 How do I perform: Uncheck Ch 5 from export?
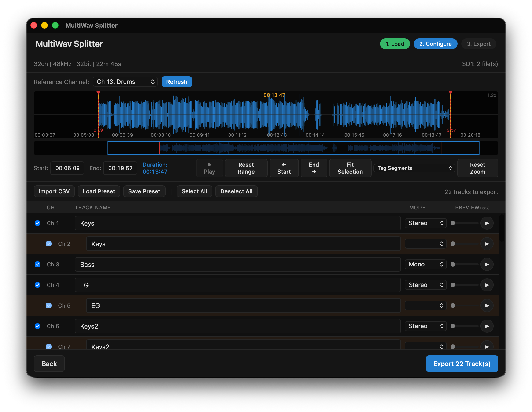(48, 305)
